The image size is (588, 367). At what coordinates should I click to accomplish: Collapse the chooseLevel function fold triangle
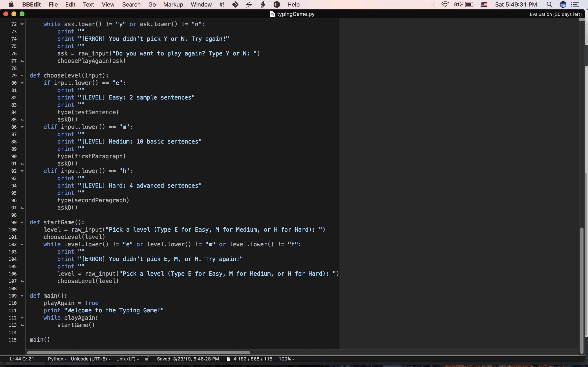[22, 76]
